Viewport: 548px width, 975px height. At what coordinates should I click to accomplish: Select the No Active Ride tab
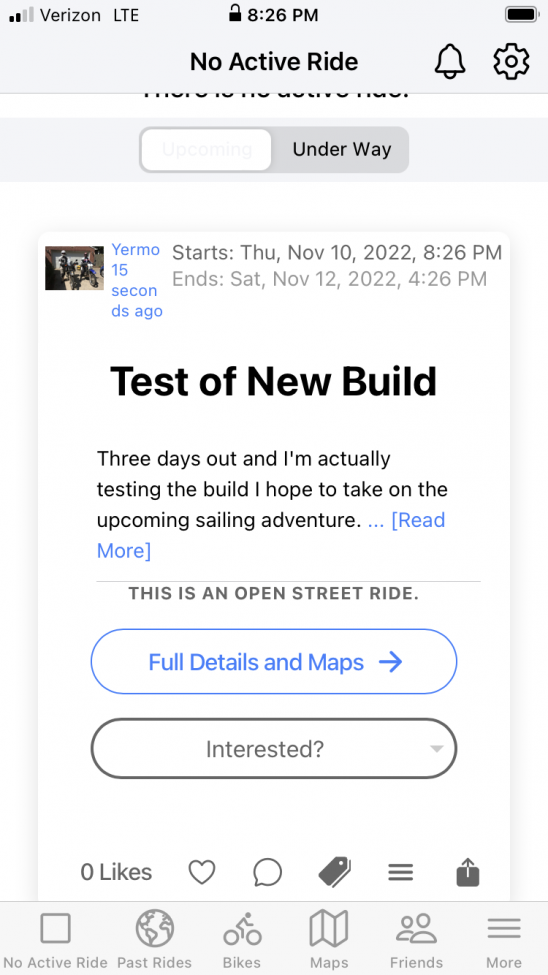(x=55, y=940)
